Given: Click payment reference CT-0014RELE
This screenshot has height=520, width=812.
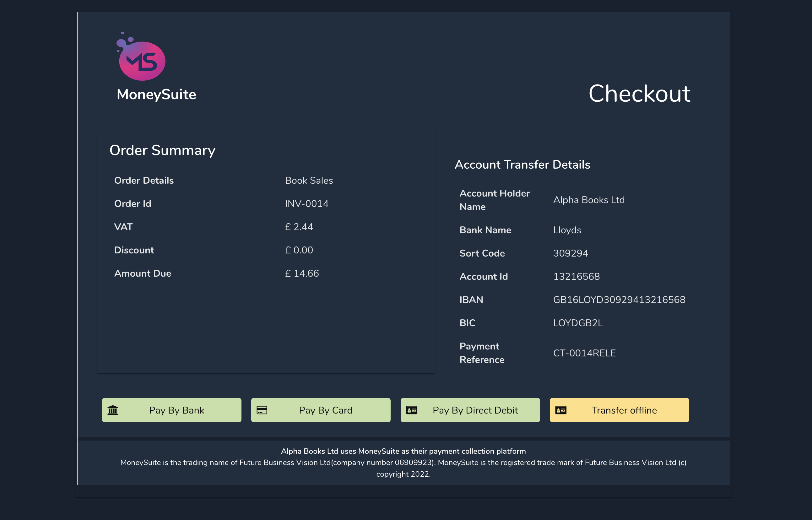Looking at the screenshot, I should (584, 353).
